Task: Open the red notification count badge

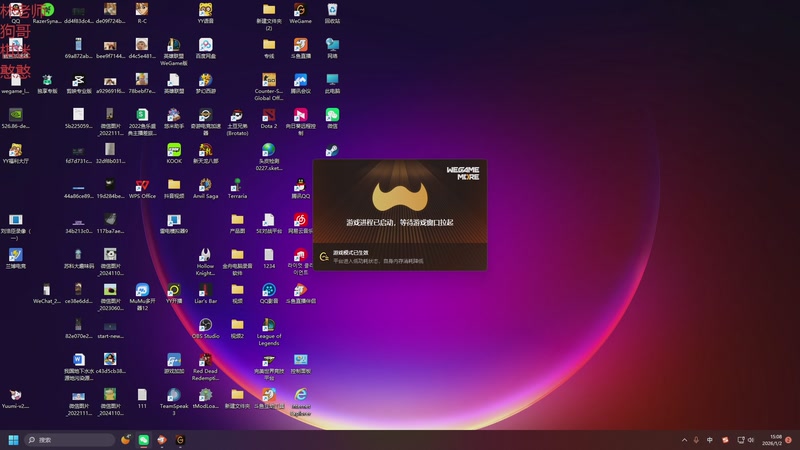Action: click(788, 440)
